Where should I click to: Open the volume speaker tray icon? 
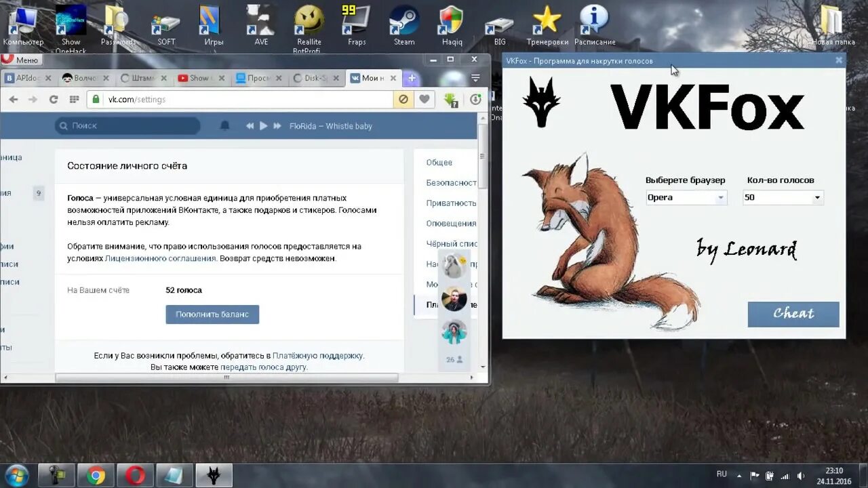pos(802,476)
